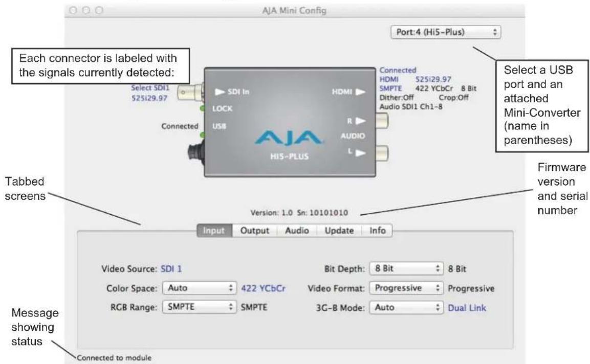Image resolution: width=590 pixels, height=364 pixels.
Task: Click the Dual Link status text
Action: 467,308
